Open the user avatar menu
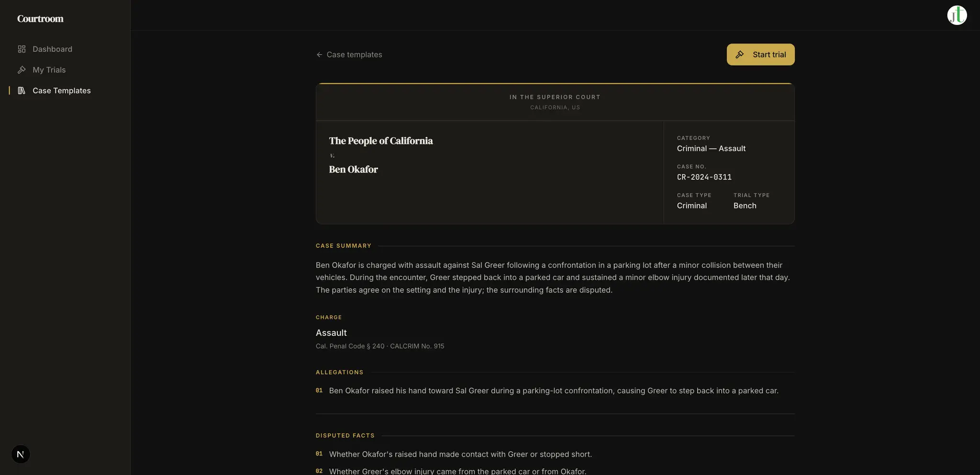Image resolution: width=980 pixels, height=475 pixels. point(957,15)
